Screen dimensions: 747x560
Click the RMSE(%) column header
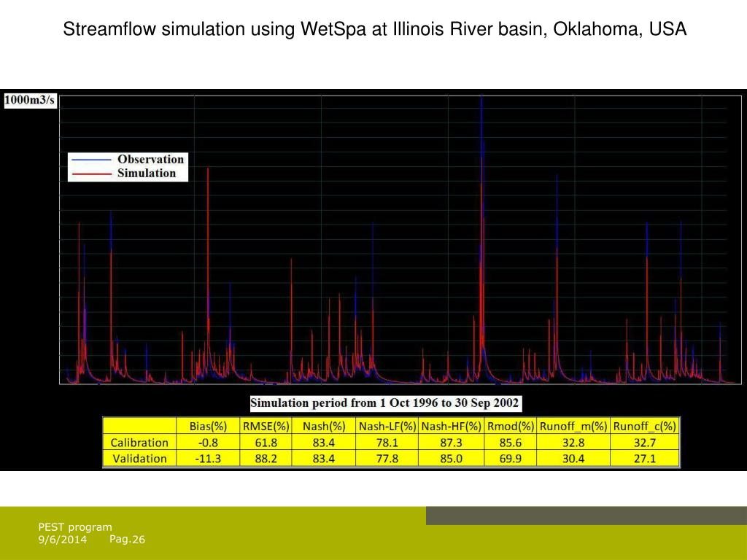tap(266, 426)
